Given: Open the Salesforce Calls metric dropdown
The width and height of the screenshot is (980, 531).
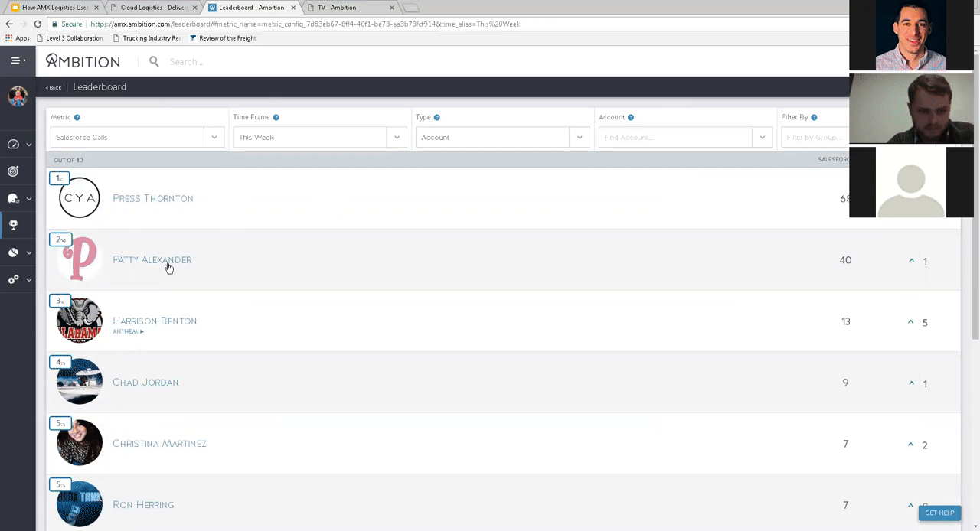Looking at the screenshot, I should click(x=137, y=138).
